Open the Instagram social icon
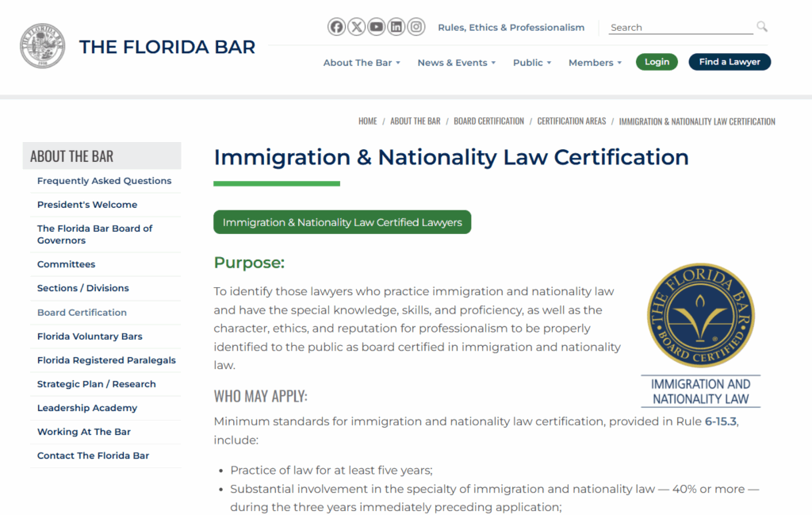Screen dimensions: 812x515 pos(416,27)
